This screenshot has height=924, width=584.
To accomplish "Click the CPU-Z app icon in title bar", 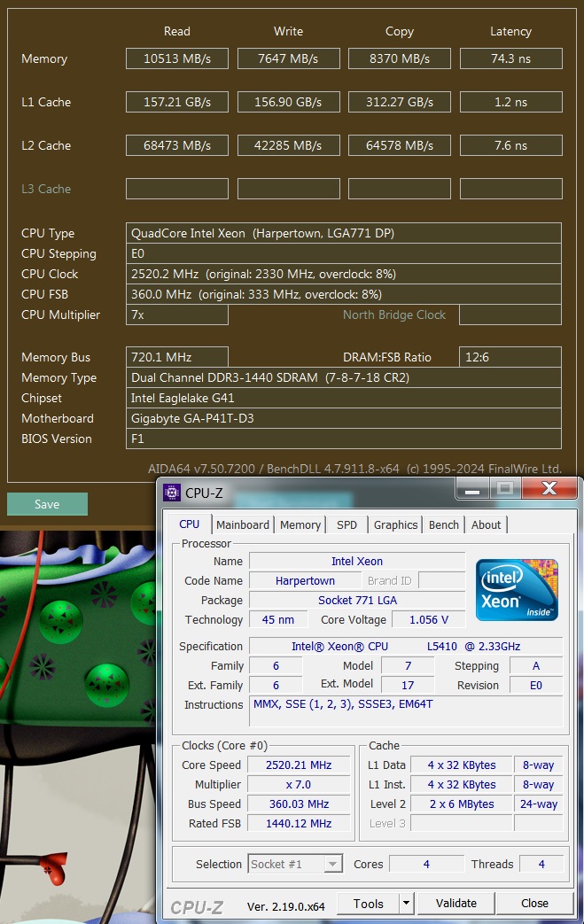I will click(x=172, y=493).
